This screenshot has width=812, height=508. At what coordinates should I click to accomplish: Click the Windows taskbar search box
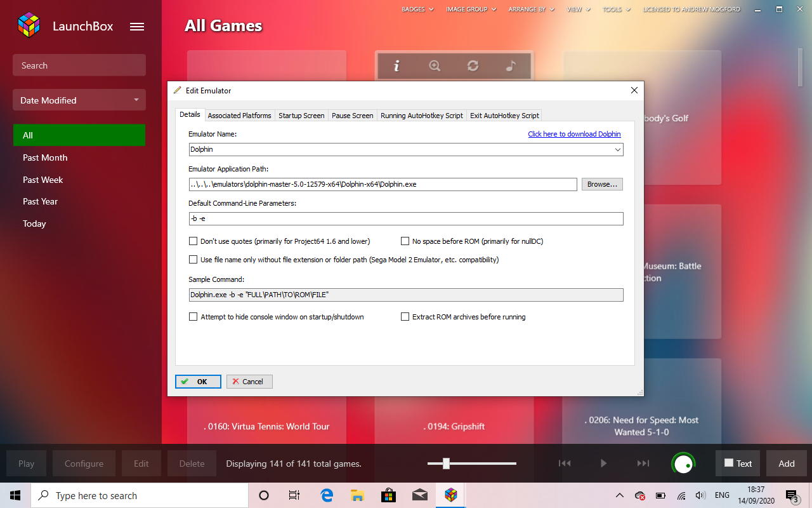pyautogui.click(x=139, y=495)
